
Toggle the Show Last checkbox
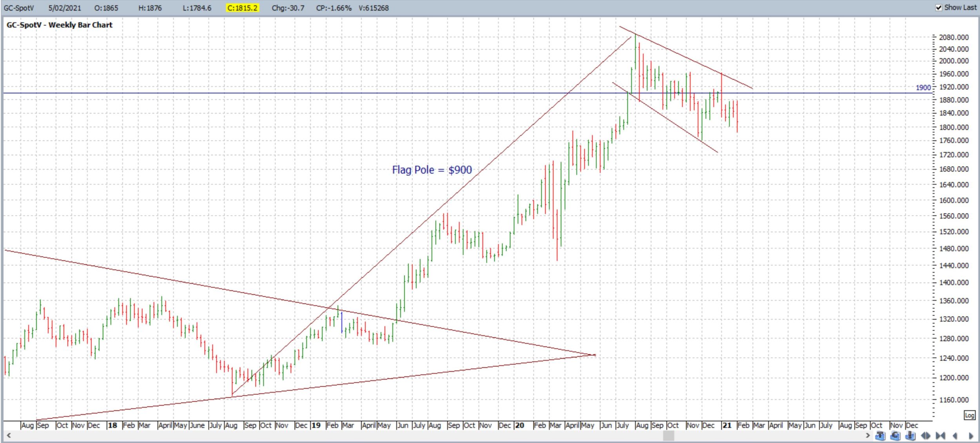click(x=939, y=7)
